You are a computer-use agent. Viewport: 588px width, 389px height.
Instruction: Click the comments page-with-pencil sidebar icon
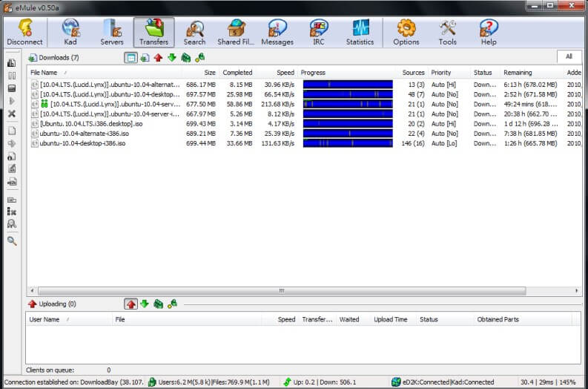(x=12, y=169)
